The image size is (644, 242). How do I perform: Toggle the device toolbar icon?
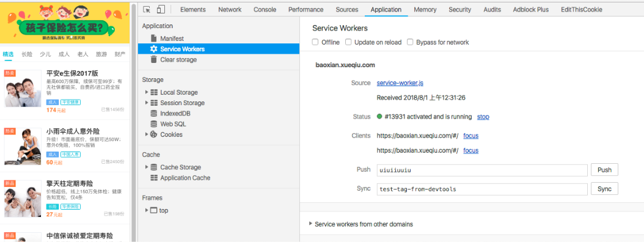[161, 9]
